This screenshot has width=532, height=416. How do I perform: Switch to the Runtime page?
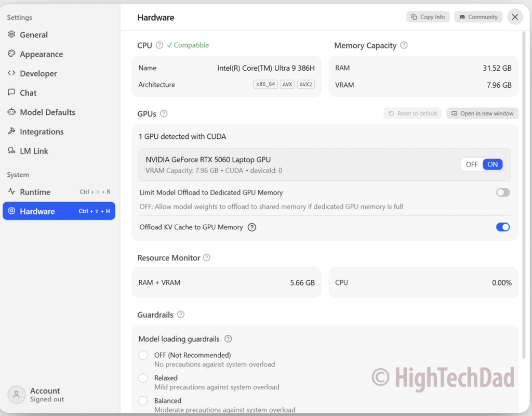tap(59, 192)
